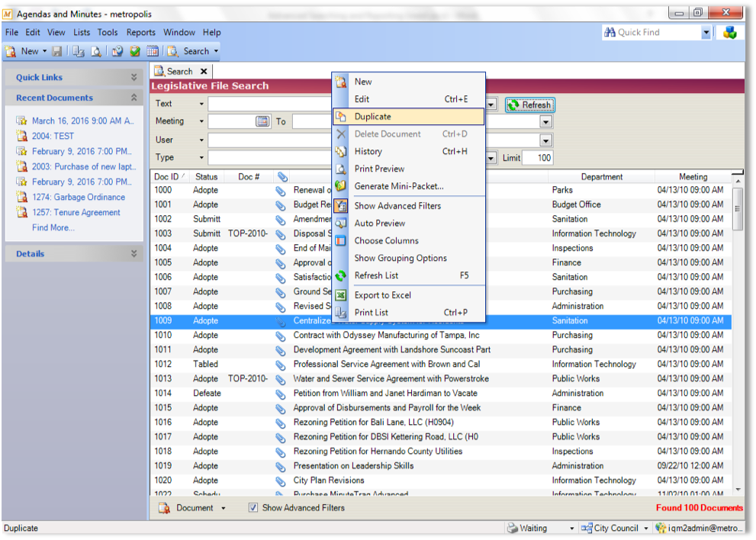Open the Tools menu

[108, 32]
